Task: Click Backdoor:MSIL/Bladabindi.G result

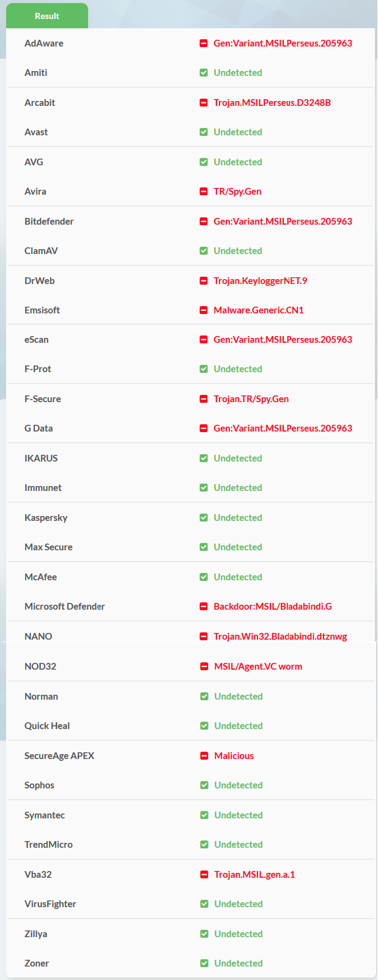Action: click(x=272, y=607)
